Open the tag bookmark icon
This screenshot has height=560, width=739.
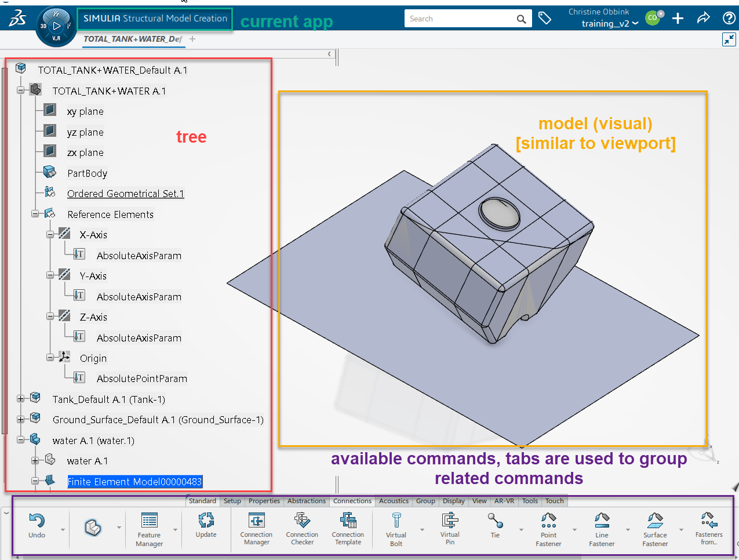(545, 19)
